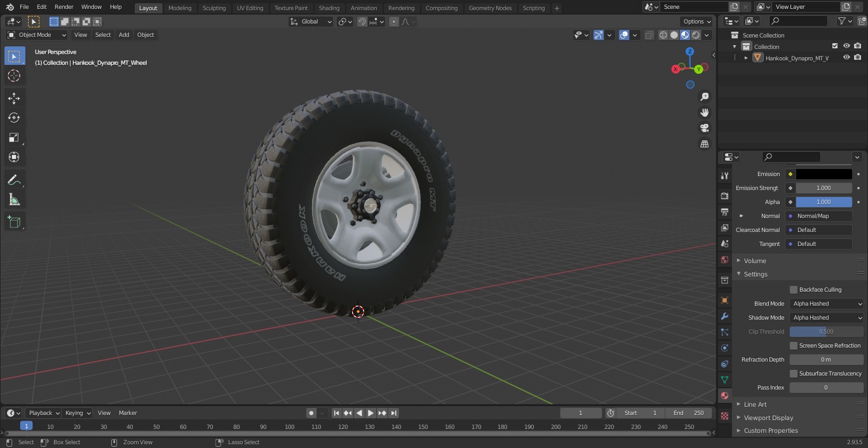
Task: Switch to Wireframe shading
Action: point(663,35)
